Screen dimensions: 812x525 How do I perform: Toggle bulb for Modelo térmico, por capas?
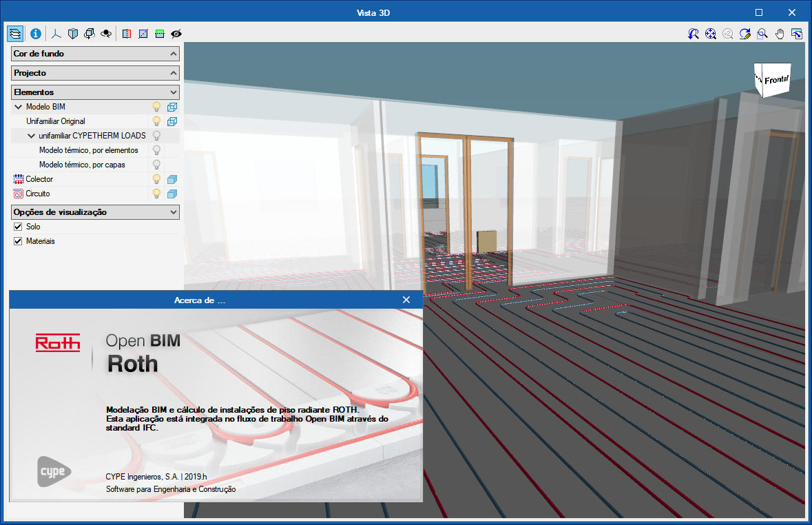(x=156, y=165)
